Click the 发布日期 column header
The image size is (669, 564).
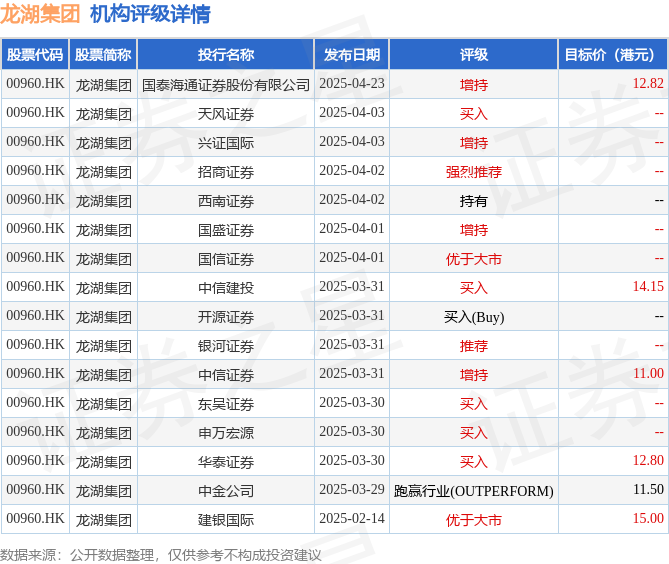(x=352, y=55)
